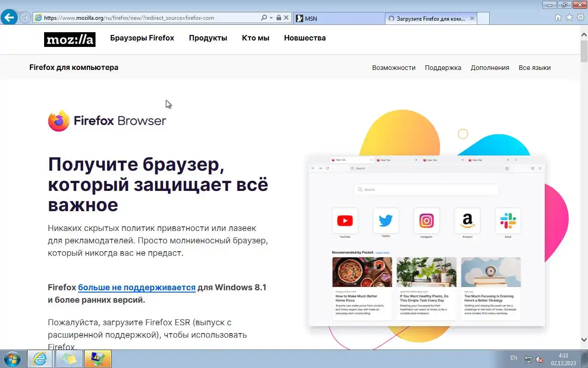Viewport: 588px width, 368px height.
Task: Click the page scrollbar up arrow
Action: tap(584, 34)
